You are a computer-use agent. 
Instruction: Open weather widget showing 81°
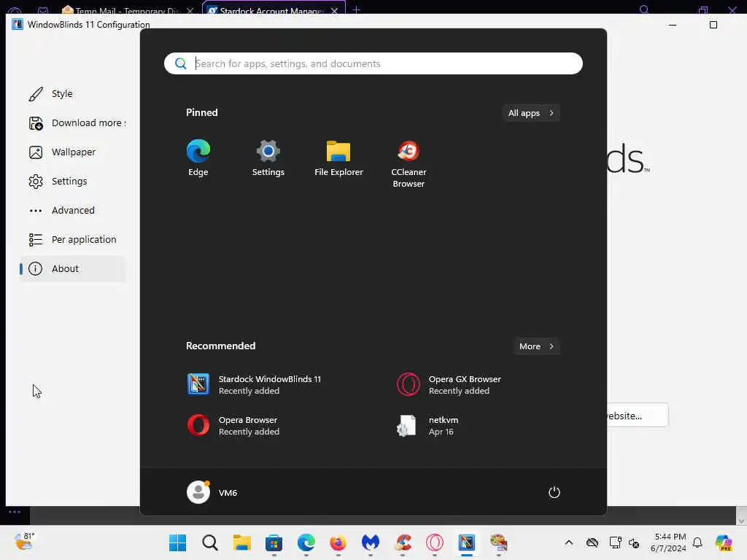tap(24, 542)
